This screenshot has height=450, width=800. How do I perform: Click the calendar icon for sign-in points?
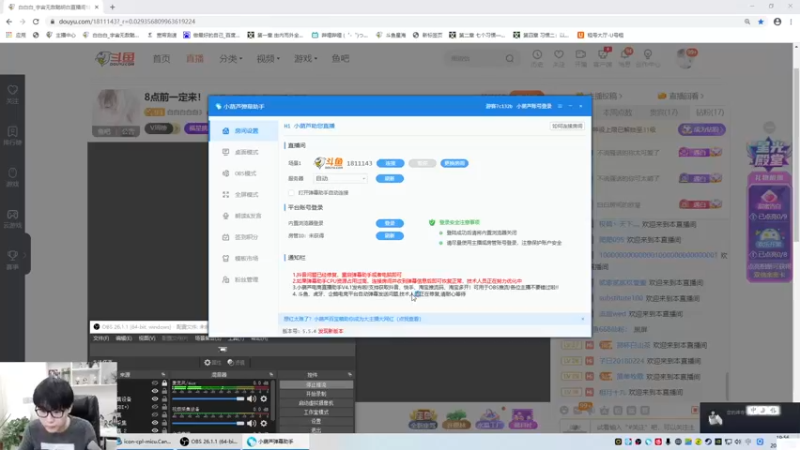[226, 237]
